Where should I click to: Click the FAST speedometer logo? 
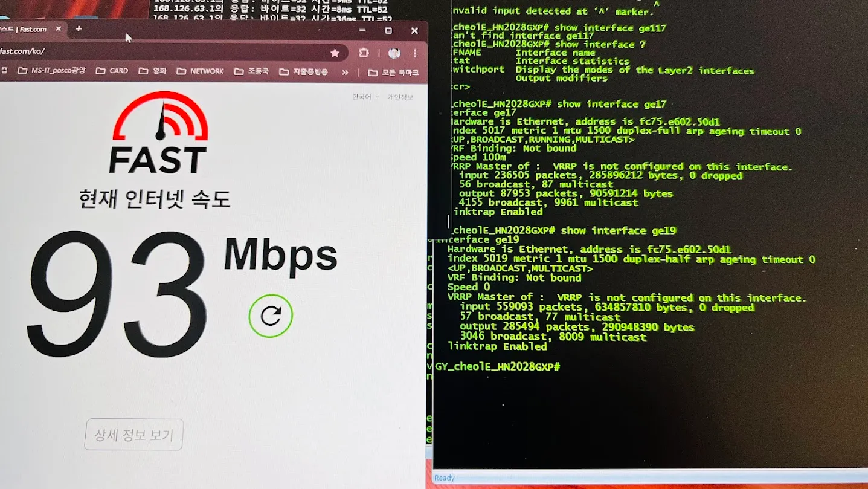pos(159,133)
